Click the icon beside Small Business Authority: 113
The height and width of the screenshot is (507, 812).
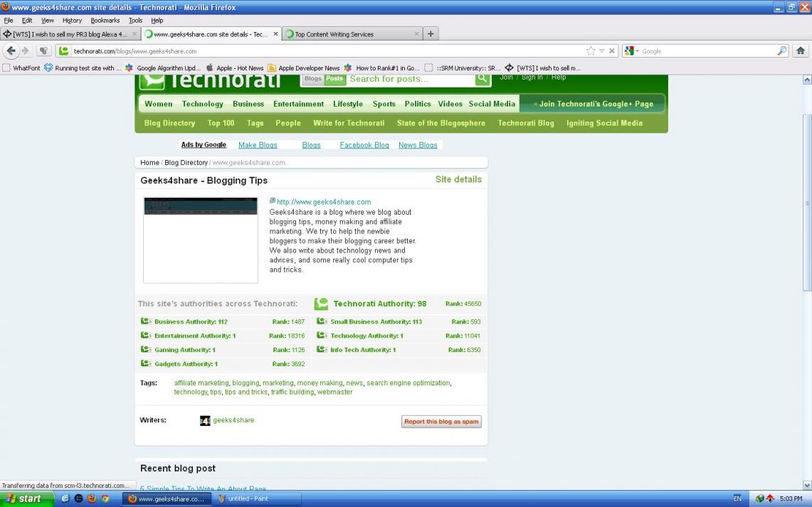click(x=322, y=321)
